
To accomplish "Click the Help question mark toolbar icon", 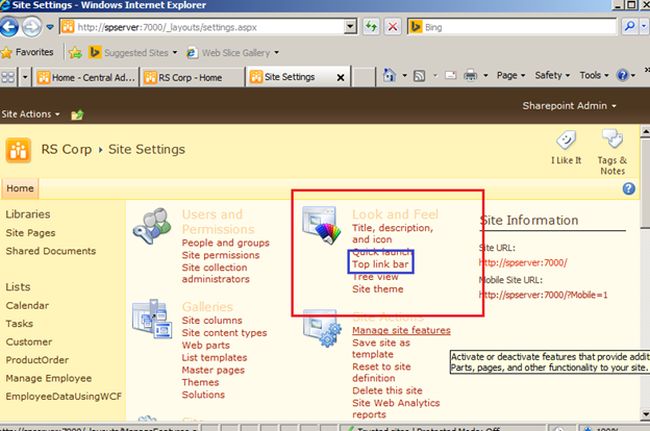I will point(622,75).
